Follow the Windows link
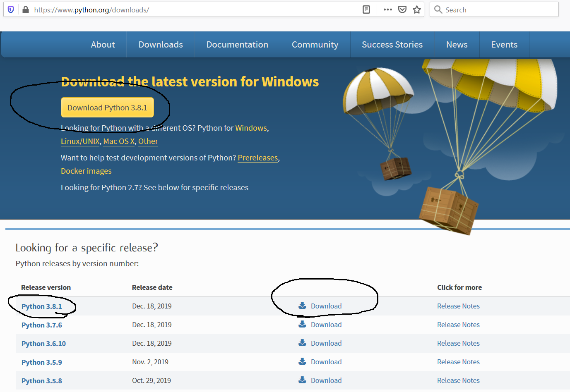The image size is (570, 392). point(251,128)
